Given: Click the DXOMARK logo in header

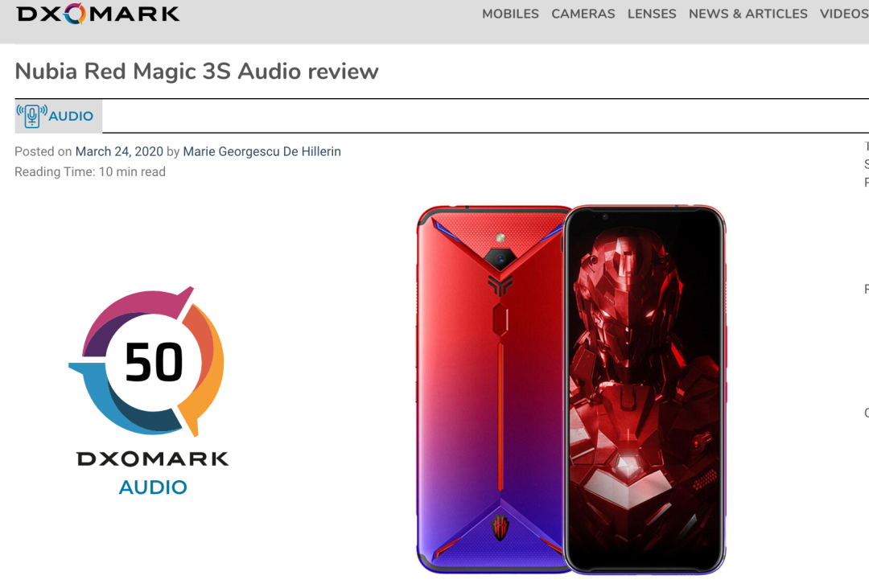Looking at the screenshot, I should [x=98, y=14].
